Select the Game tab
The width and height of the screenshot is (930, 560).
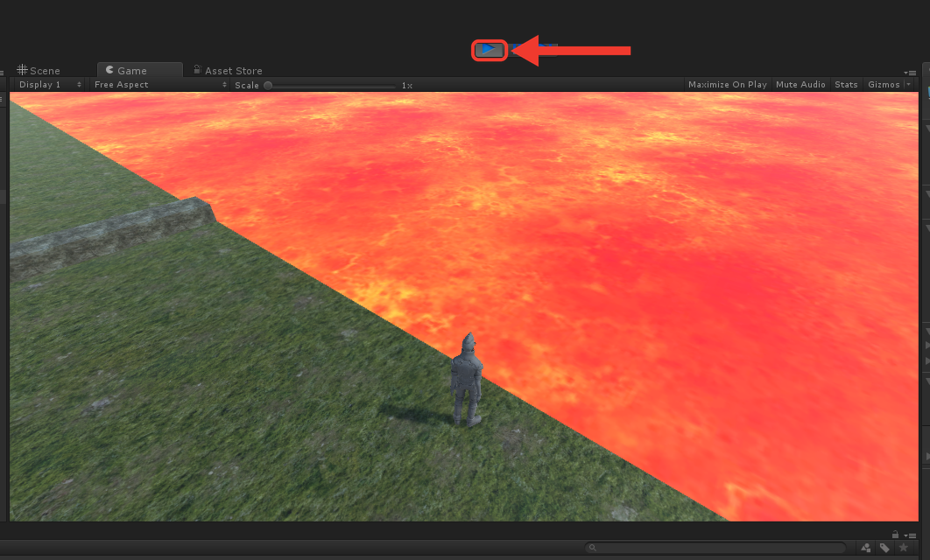[x=139, y=71]
